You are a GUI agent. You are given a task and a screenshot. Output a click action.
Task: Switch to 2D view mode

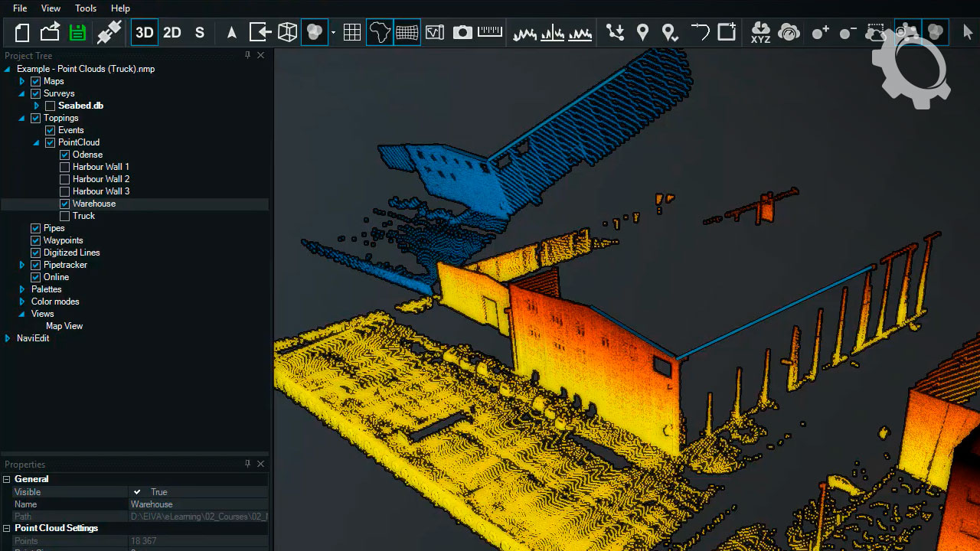click(172, 32)
